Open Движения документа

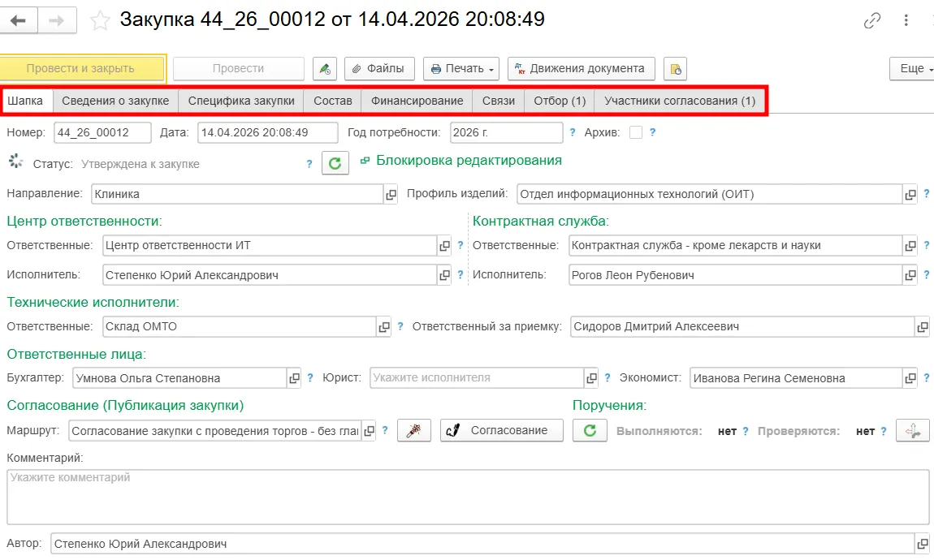[x=582, y=68]
